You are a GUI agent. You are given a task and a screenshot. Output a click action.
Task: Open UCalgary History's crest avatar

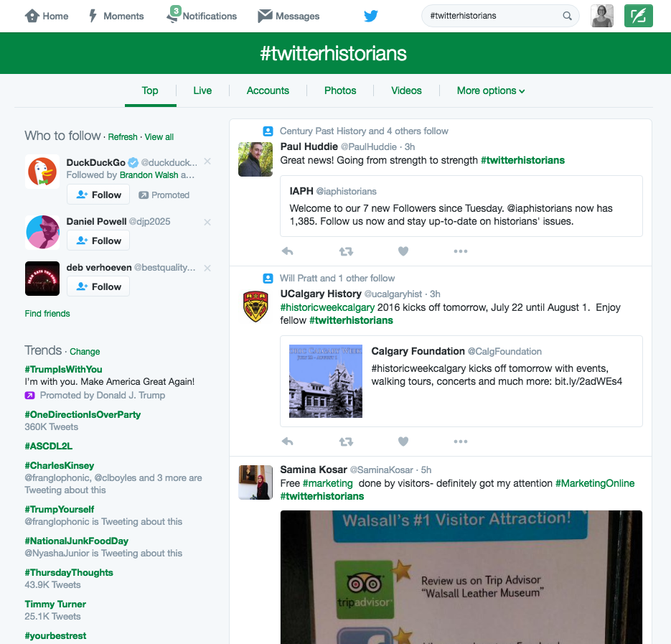pyautogui.click(x=255, y=307)
